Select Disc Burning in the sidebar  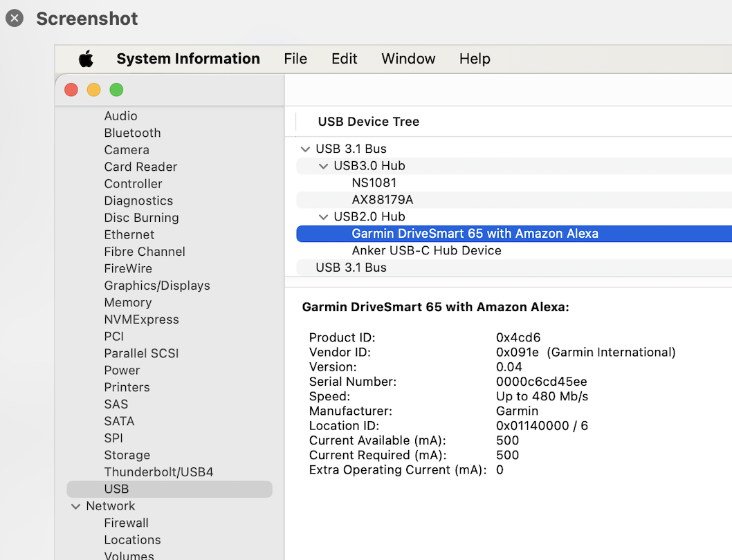point(141,218)
